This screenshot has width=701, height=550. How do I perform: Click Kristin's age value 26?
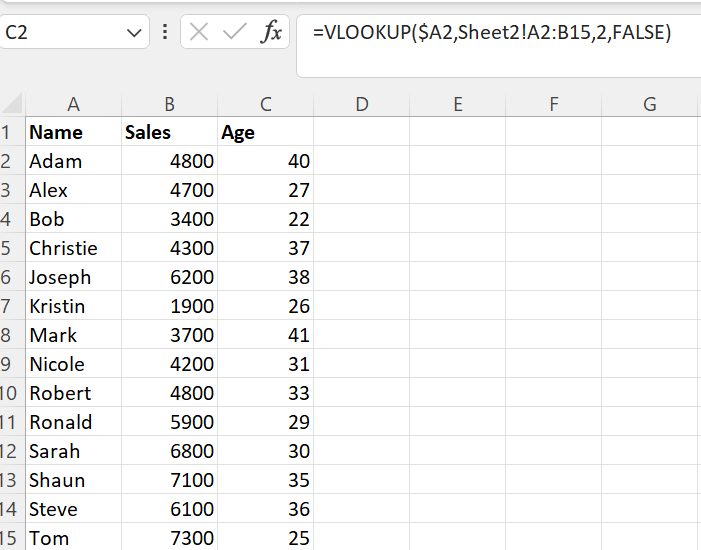(266, 305)
